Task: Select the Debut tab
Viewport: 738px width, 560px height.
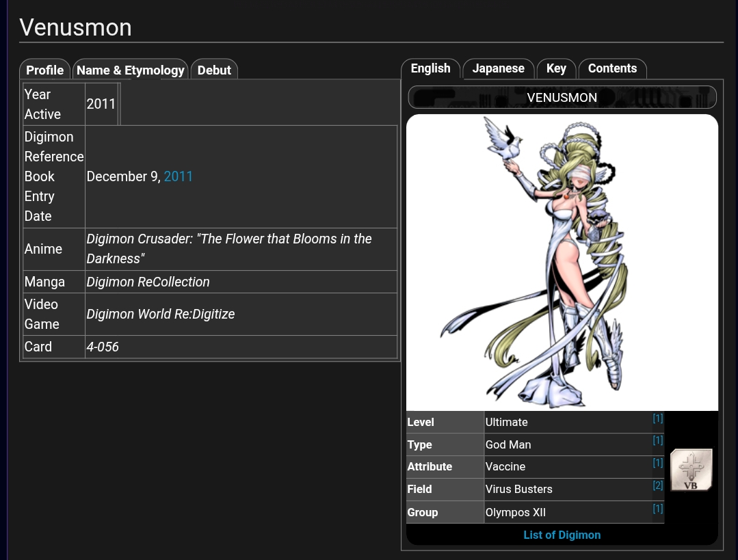Action: 214,70
